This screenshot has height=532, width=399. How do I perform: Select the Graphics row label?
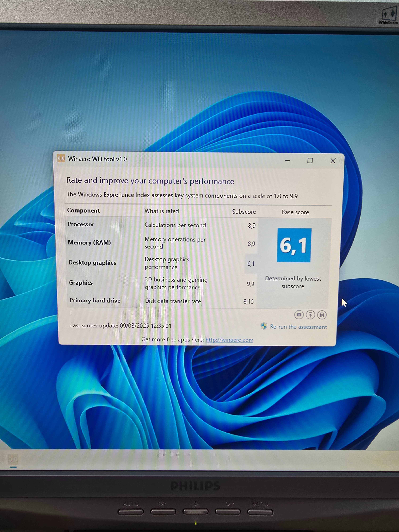click(81, 283)
